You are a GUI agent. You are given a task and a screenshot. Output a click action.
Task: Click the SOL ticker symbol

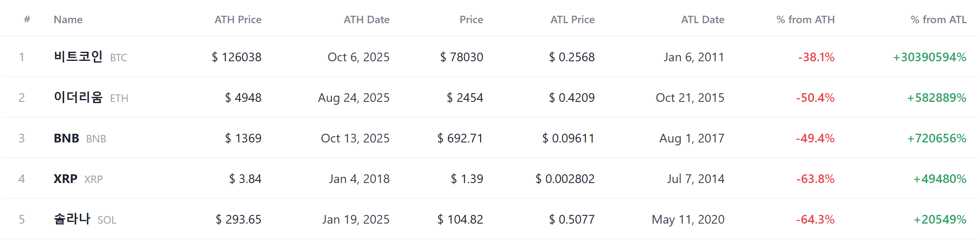[x=107, y=220]
